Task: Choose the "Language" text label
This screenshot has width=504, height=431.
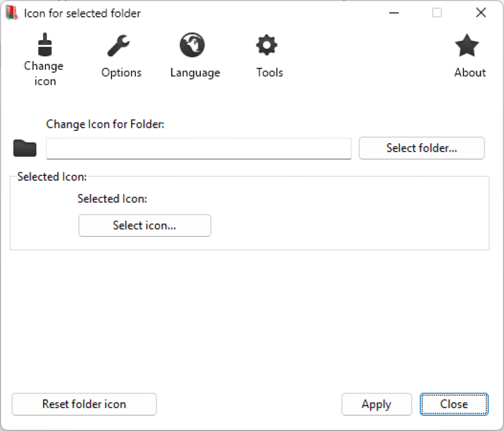Action: (x=195, y=73)
